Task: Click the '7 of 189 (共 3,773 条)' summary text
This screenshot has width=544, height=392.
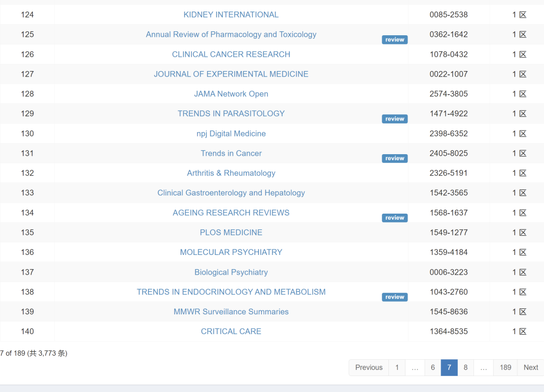Action: pos(34,353)
